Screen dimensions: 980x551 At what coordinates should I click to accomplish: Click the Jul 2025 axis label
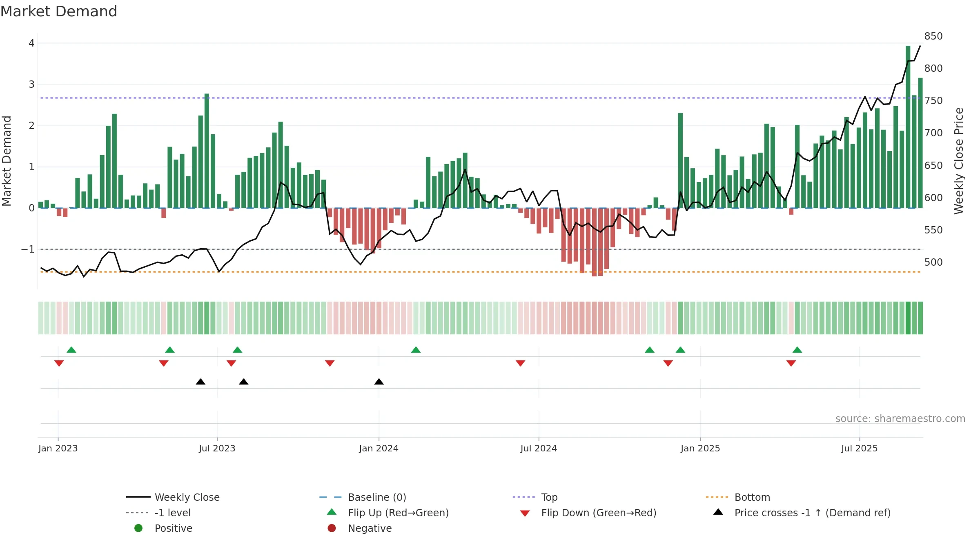(x=860, y=448)
